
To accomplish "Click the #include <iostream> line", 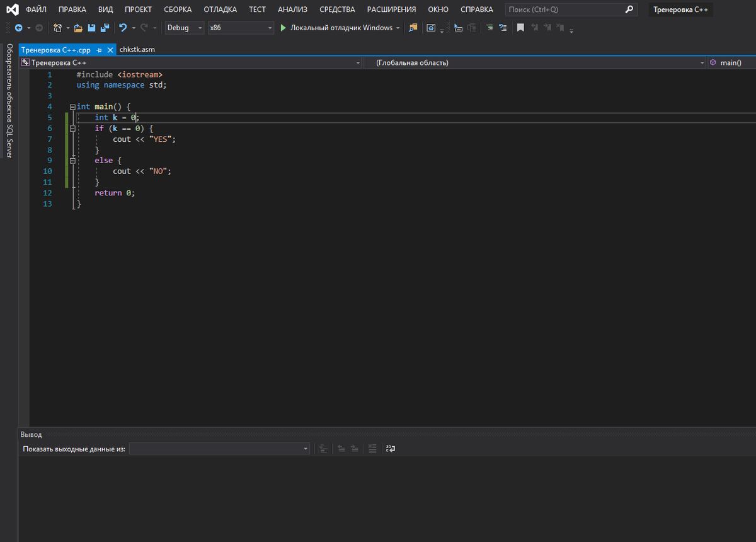I will pos(120,75).
